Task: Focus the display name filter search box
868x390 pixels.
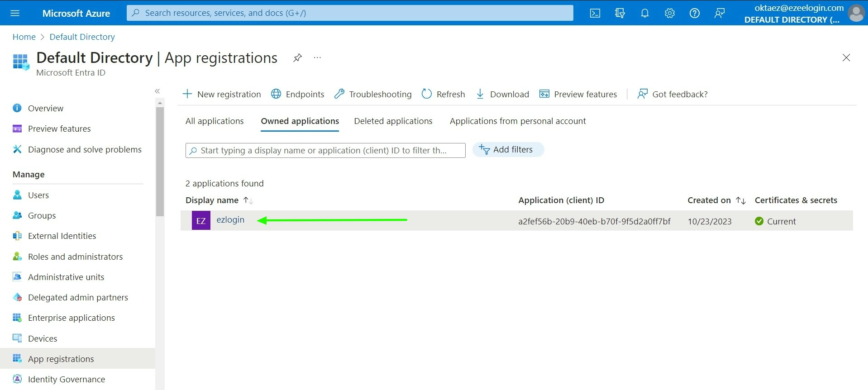Action: point(325,150)
